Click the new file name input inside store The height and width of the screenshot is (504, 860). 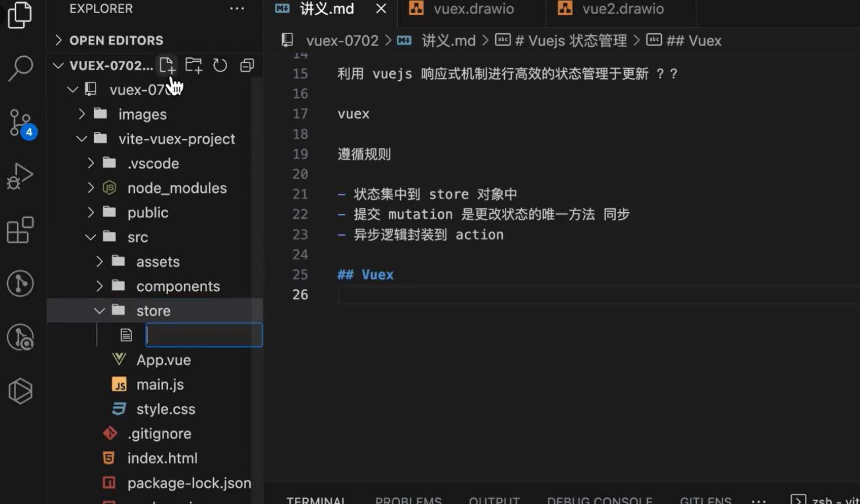203,335
